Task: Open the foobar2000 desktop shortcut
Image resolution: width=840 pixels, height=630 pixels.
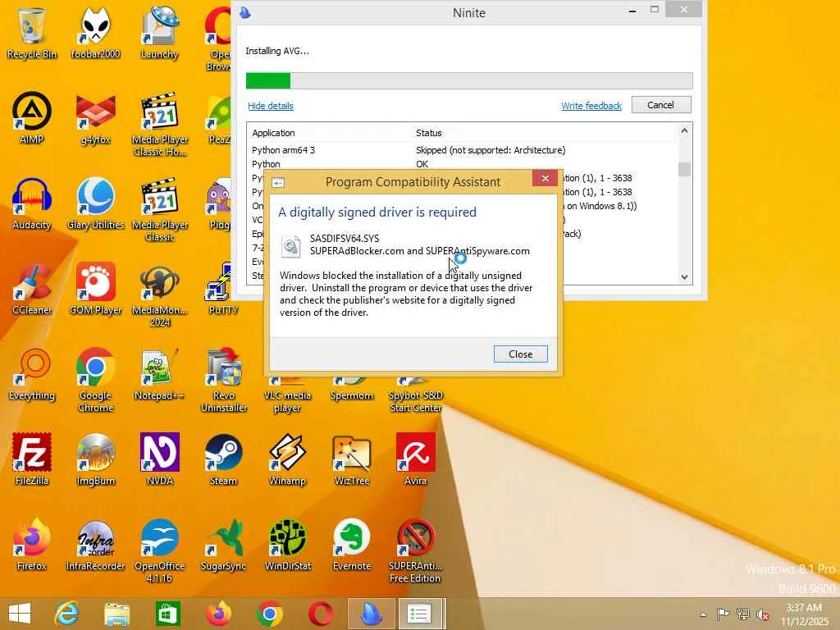Action: click(95, 33)
